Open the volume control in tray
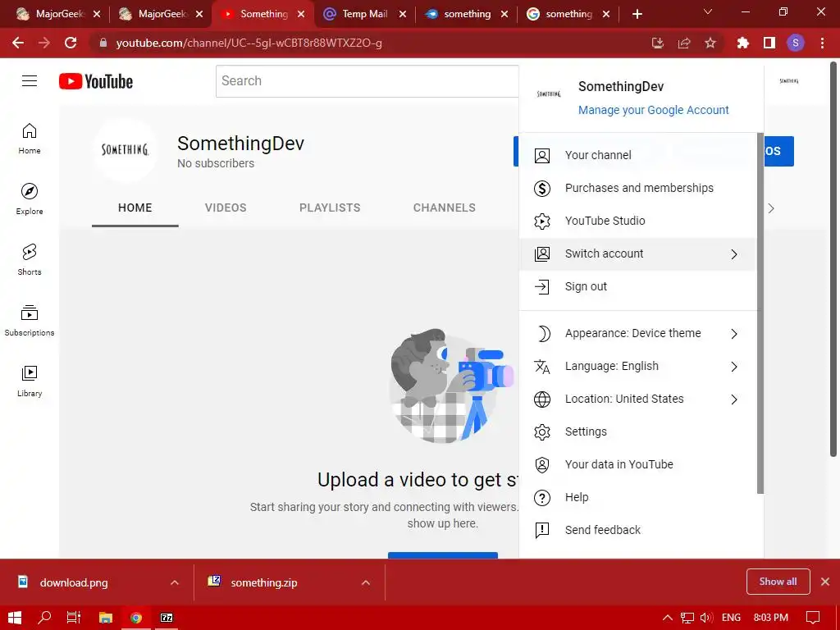This screenshot has width=840, height=630. (706, 618)
